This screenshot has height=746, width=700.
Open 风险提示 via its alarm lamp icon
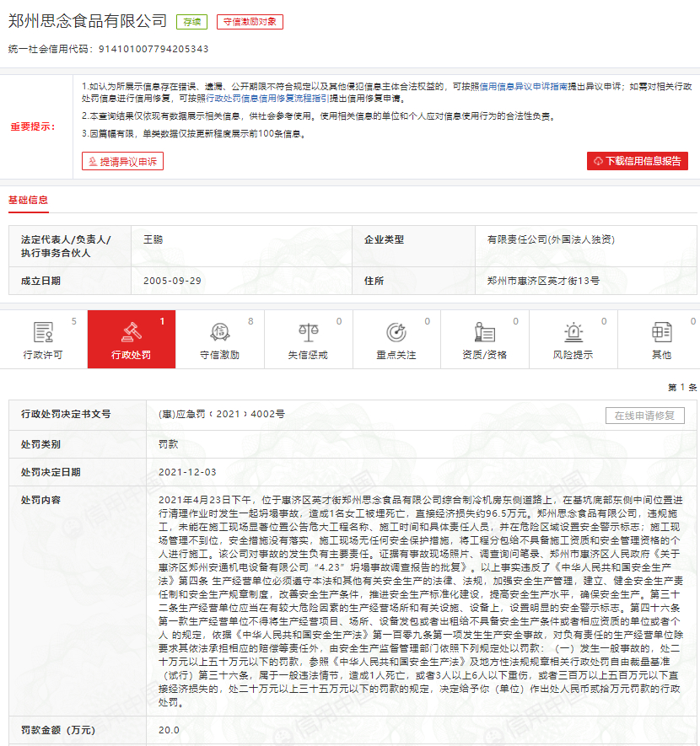[574, 330]
